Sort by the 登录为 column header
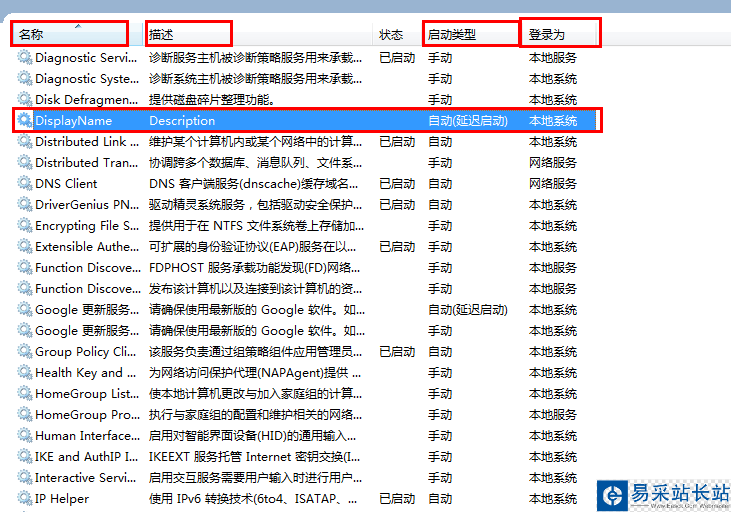 coord(559,34)
